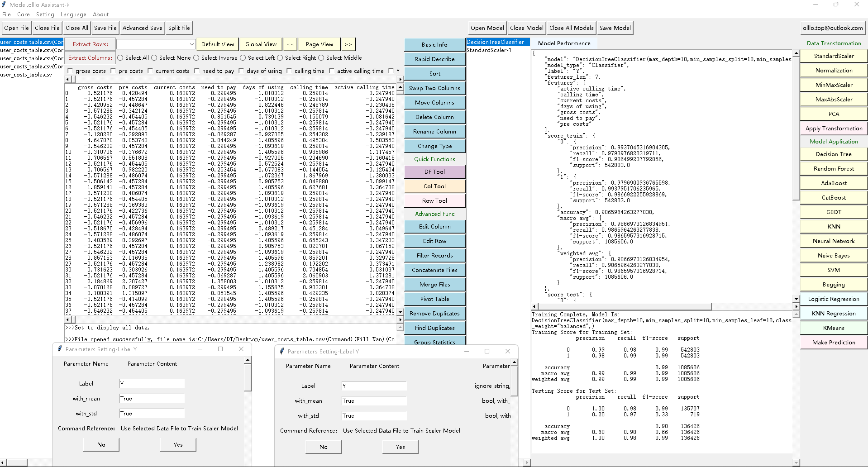Screen dimensions: 868x467
Task: Tick the days of using checkbox
Action: 241,71
